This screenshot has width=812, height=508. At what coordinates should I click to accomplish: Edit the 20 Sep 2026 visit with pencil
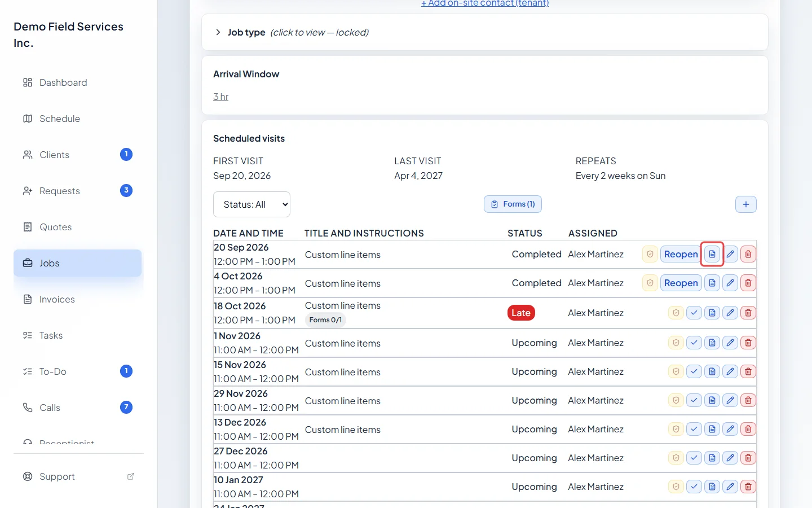(x=730, y=254)
